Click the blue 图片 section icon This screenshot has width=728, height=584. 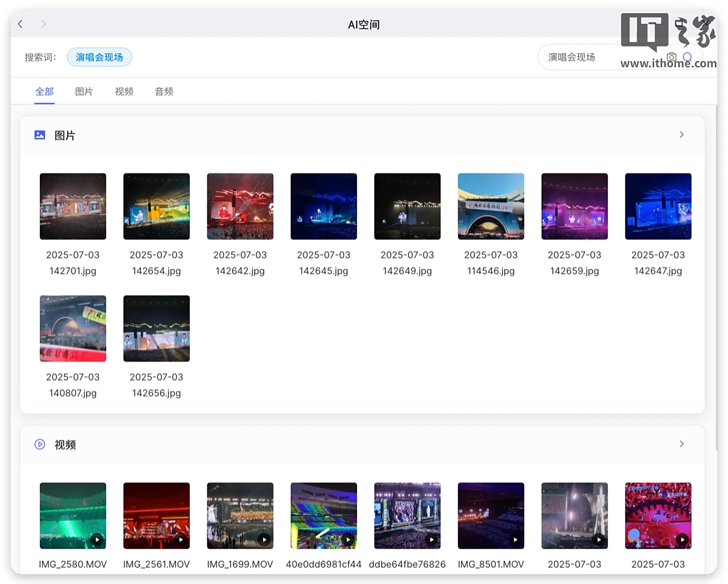(40, 135)
